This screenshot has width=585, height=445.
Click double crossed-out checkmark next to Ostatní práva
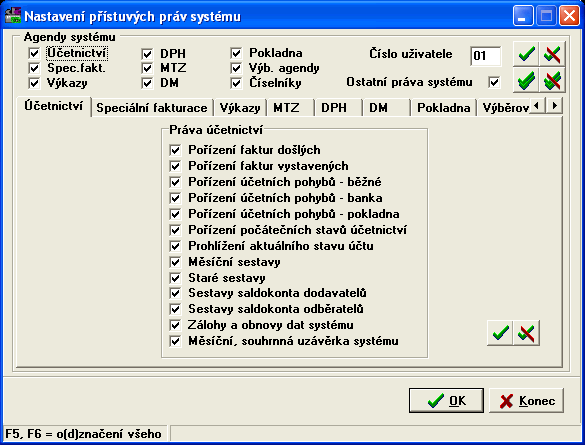[552, 80]
